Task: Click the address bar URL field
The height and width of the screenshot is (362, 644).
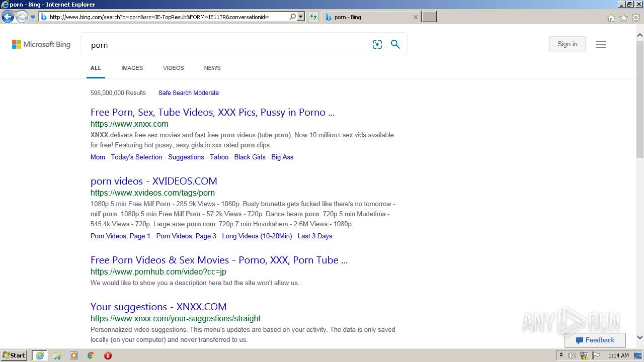Action: [x=169, y=17]
